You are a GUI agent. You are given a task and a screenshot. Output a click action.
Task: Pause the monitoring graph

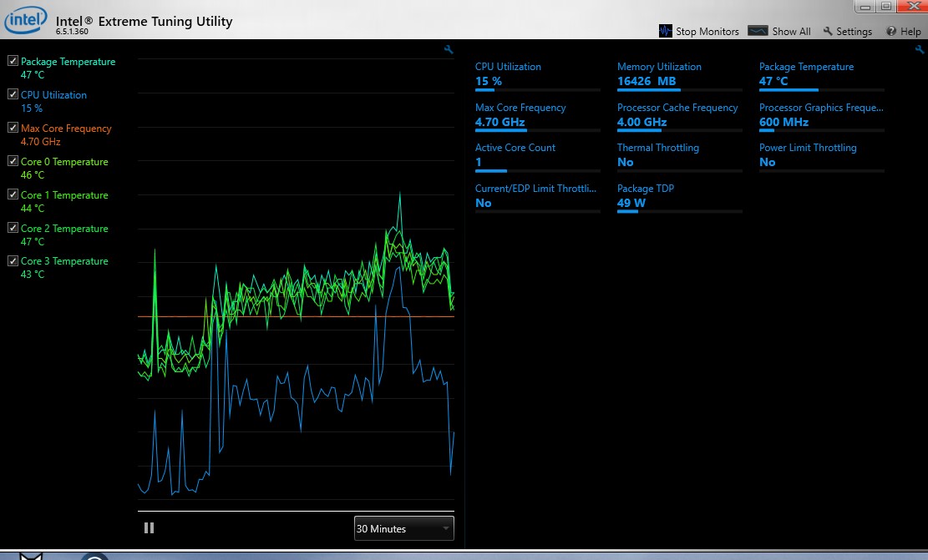click(x=150, y=527)
